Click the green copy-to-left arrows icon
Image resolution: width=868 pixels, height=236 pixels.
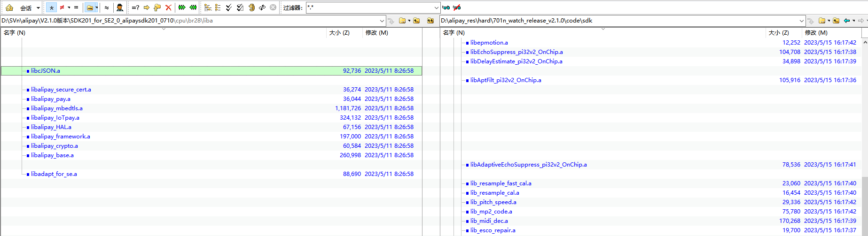click(x=193, y=8)
